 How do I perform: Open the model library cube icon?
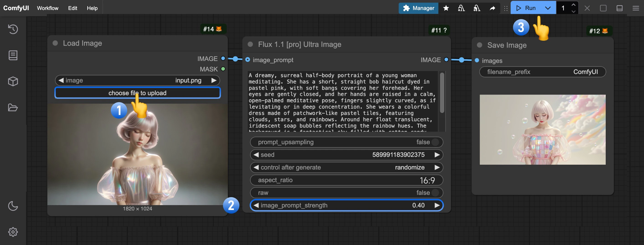pyautogui.click(x=13, y=82)
